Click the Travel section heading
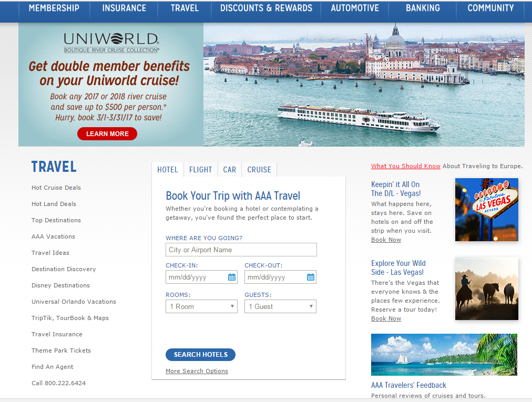 54,167
